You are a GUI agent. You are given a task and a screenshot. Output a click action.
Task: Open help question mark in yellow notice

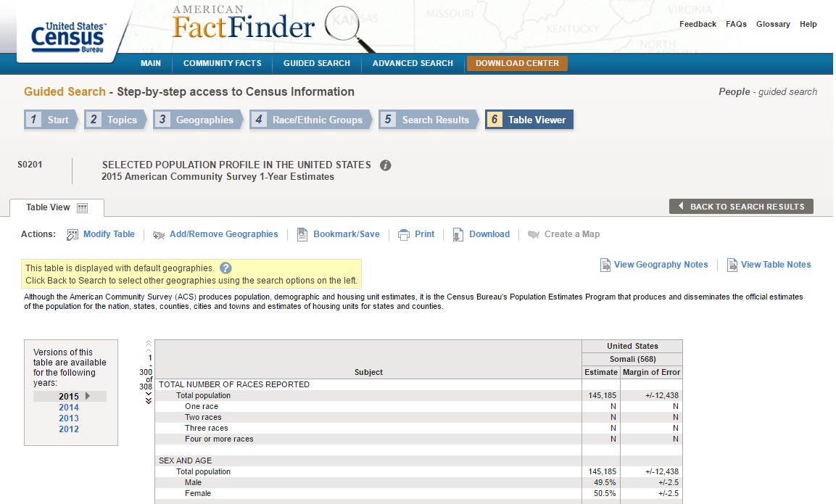coord(225,268)
